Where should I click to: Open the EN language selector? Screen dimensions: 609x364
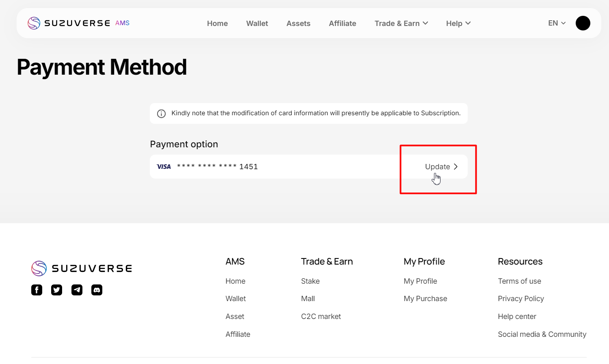click(557, 23)
